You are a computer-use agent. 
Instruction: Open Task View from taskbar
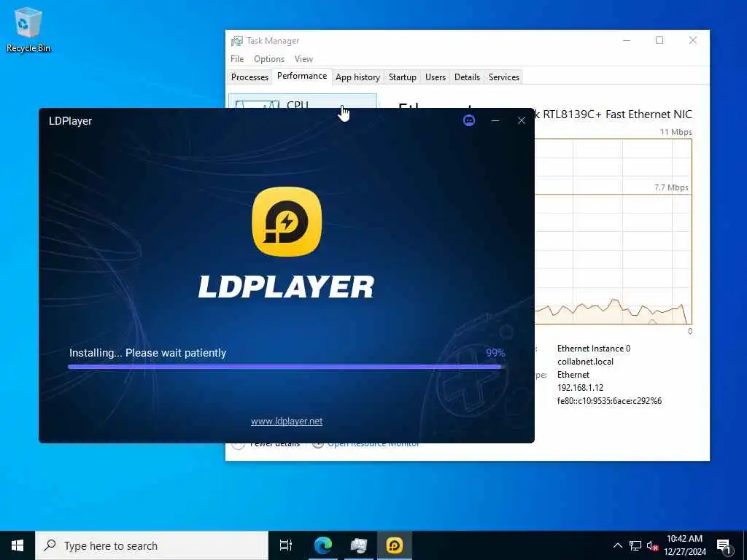pos(286,545)
